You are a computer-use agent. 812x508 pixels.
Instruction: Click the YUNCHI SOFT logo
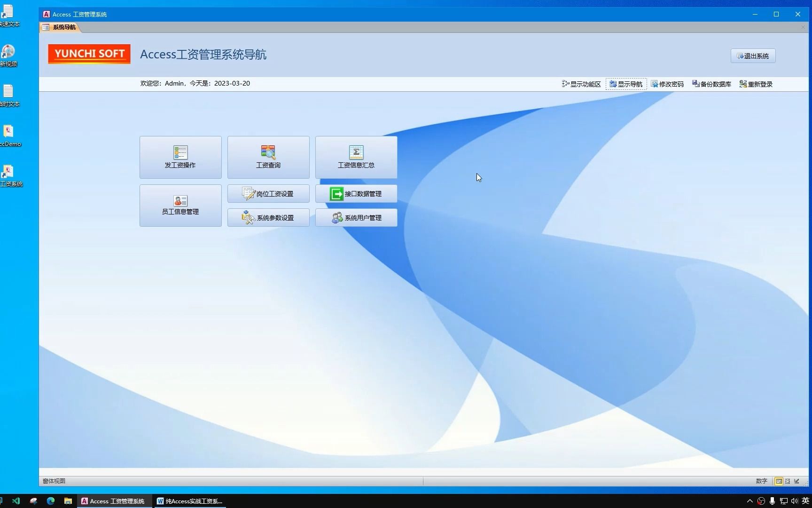tap(88, 54)
